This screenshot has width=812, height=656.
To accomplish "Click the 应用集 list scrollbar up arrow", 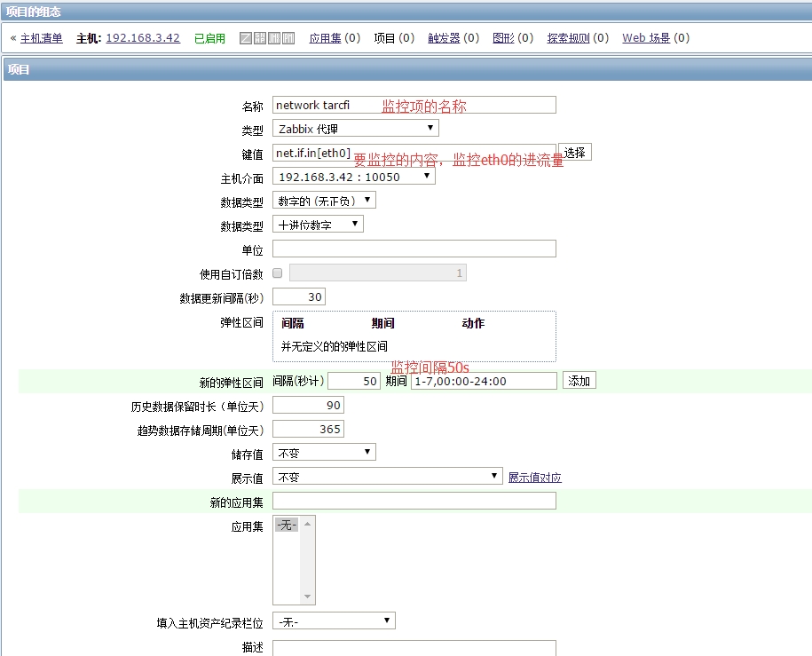I will (x=308, y=524).
